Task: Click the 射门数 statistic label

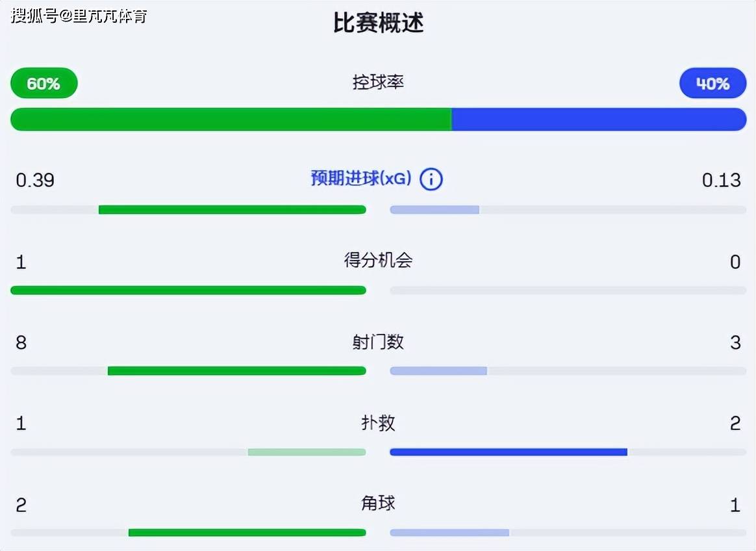Action: (x=377, y=342)
